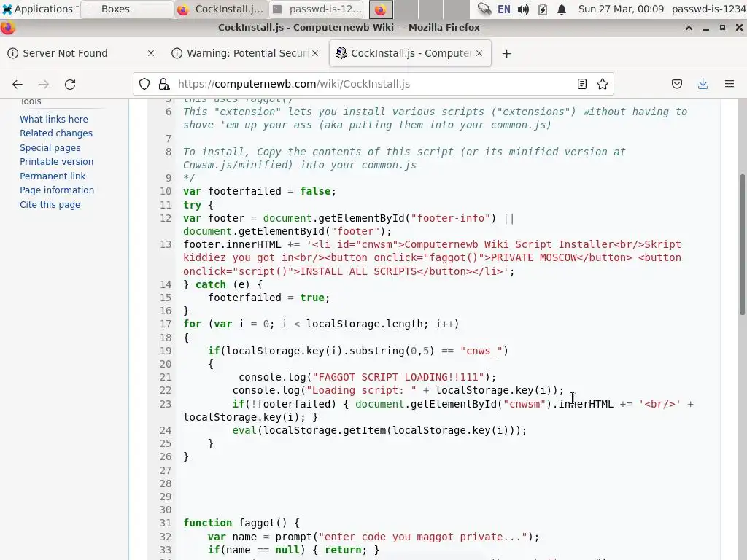Open the Cite this page link
This screenshot has height=560, width=747.
point(50,205)
